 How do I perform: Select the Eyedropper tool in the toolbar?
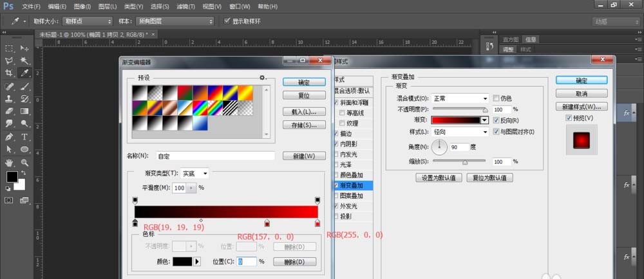24,73
